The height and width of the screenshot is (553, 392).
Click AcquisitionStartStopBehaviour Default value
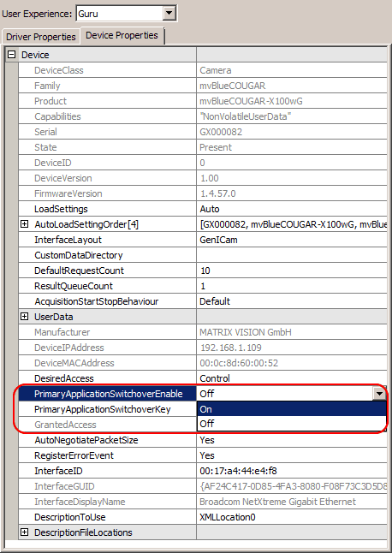[x=292, y=301]
